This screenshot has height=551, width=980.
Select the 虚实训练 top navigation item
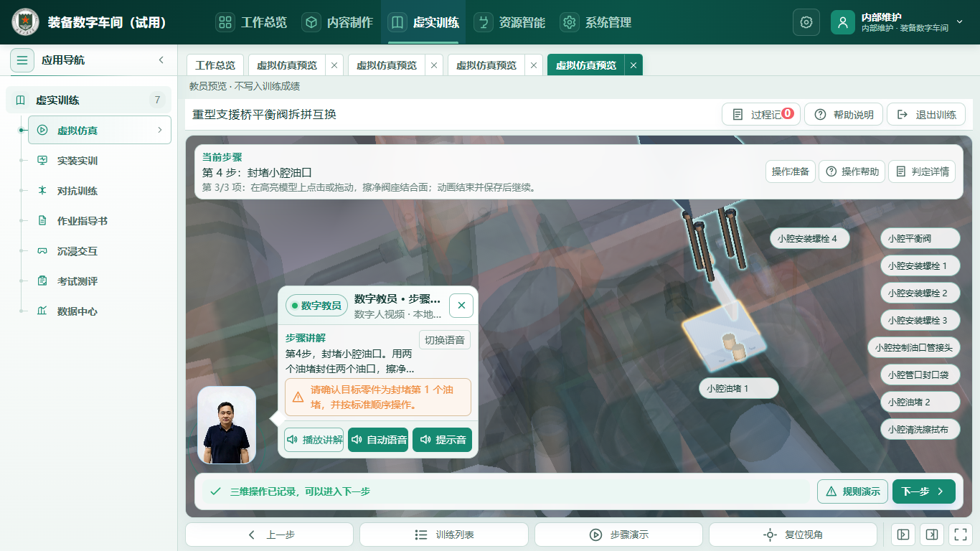423,22
